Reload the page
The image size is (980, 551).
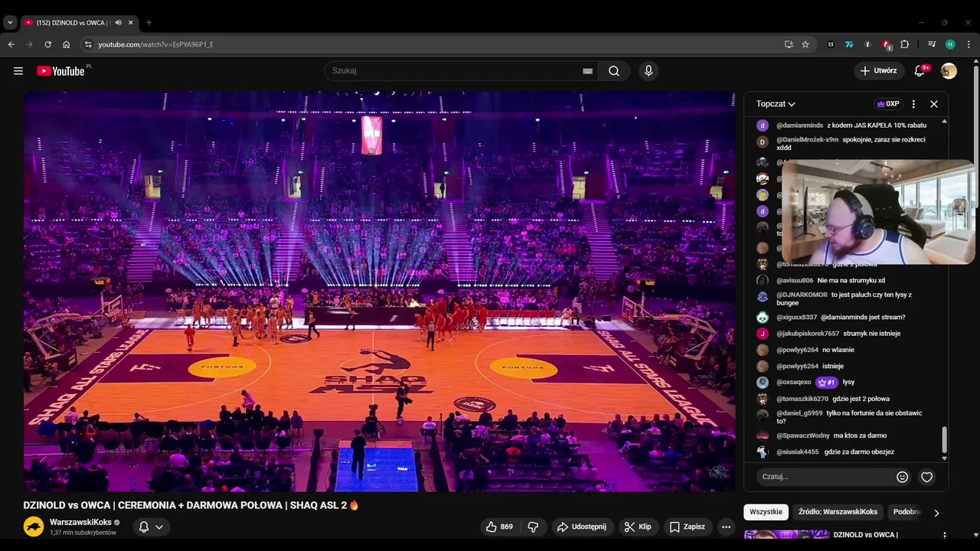point(48,44)
